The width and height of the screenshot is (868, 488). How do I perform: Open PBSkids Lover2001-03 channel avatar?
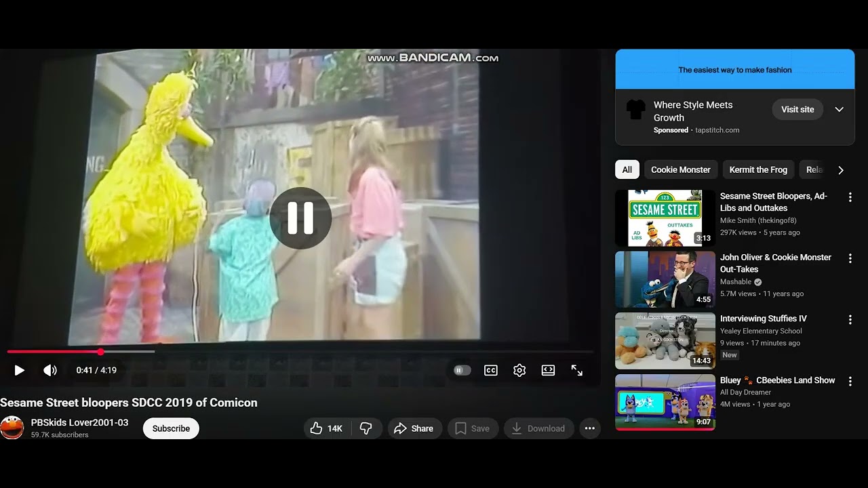pyautogui.click(x=12, y=428)
